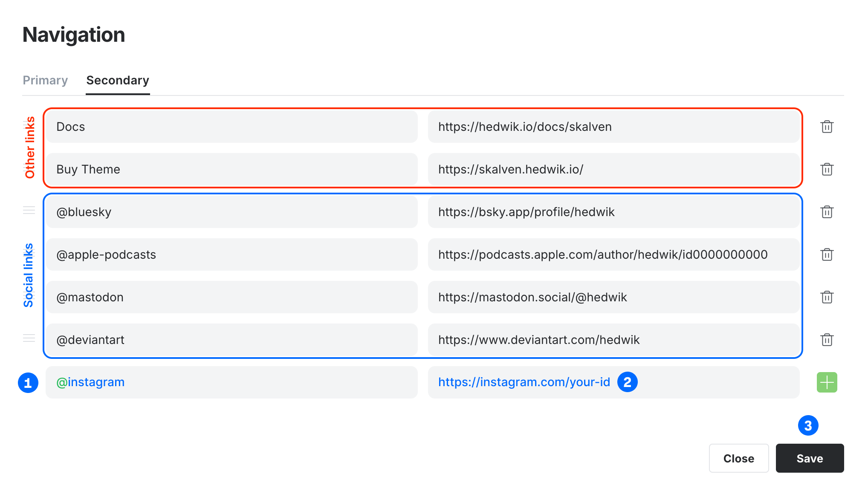Delete the @apple-podcasts social link
Viewport: 868px width, 491px height.
[x=827, y=254]
